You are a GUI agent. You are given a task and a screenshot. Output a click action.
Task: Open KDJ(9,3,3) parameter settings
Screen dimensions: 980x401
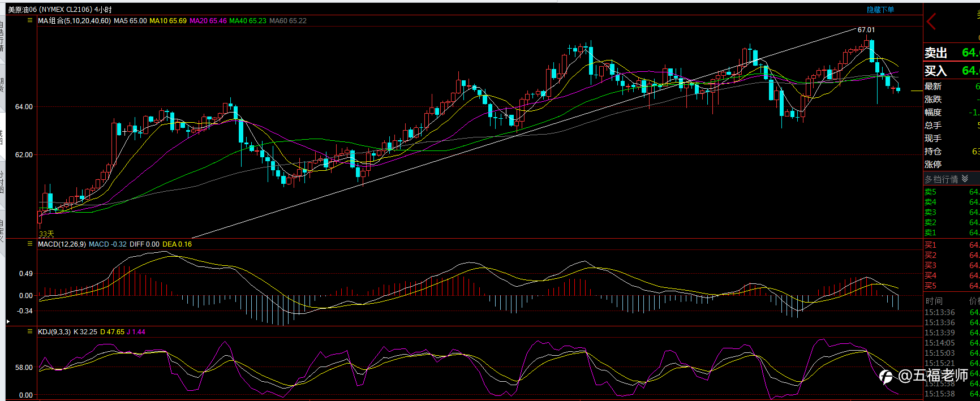[x=54, y=332]
